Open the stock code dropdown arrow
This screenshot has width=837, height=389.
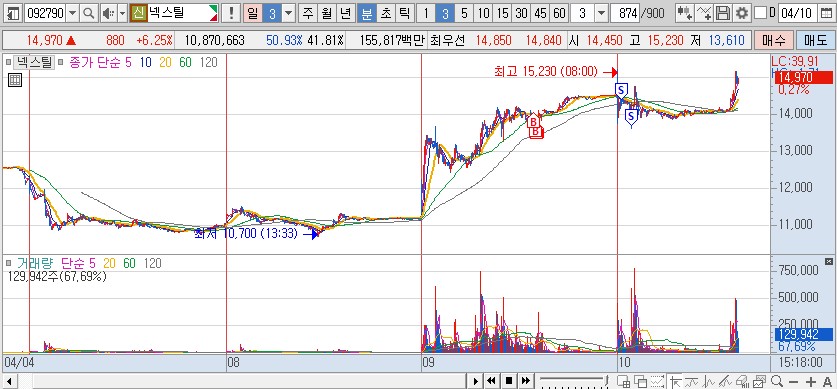(73, 13)
